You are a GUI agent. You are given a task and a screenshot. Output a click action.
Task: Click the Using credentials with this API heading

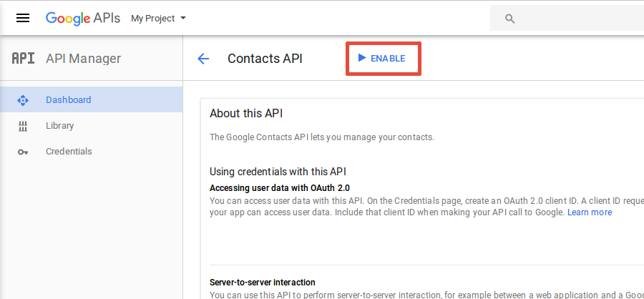coord(278,171)
